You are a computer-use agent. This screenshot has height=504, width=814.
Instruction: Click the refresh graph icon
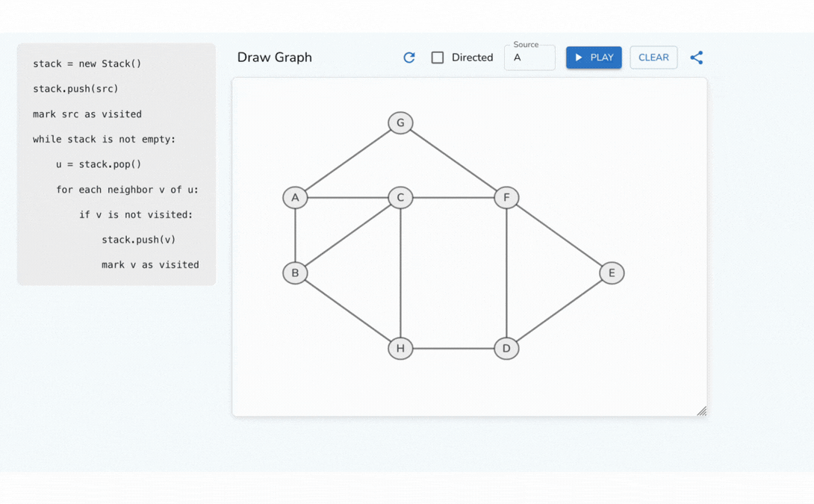(x=408, y=57)
